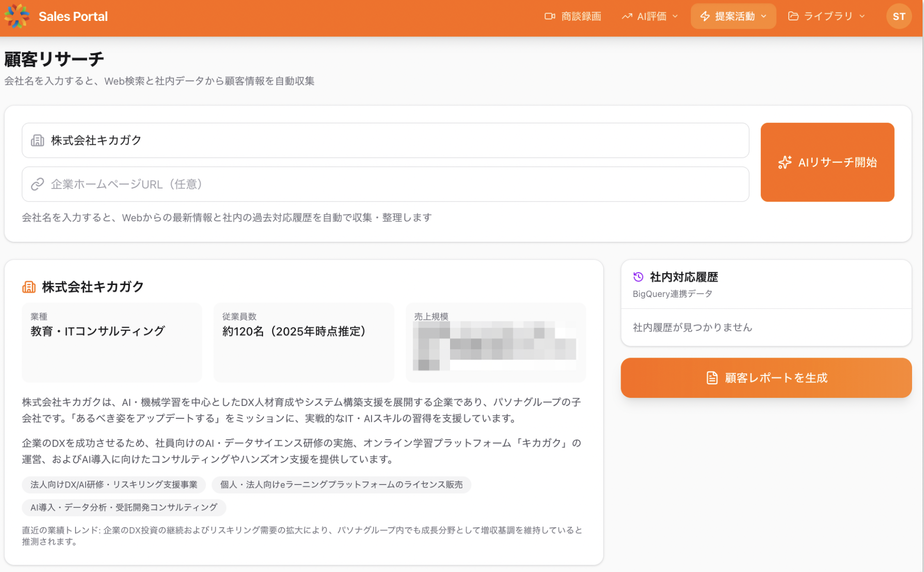Click the history clock icon beside 社内対応履歴
This screenshot has height=572, width=924.
coord(638,277)
